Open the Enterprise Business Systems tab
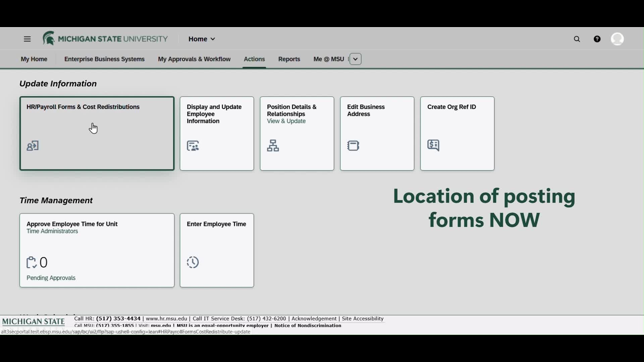This screenshot has width=644, height=362. [104, 59]
